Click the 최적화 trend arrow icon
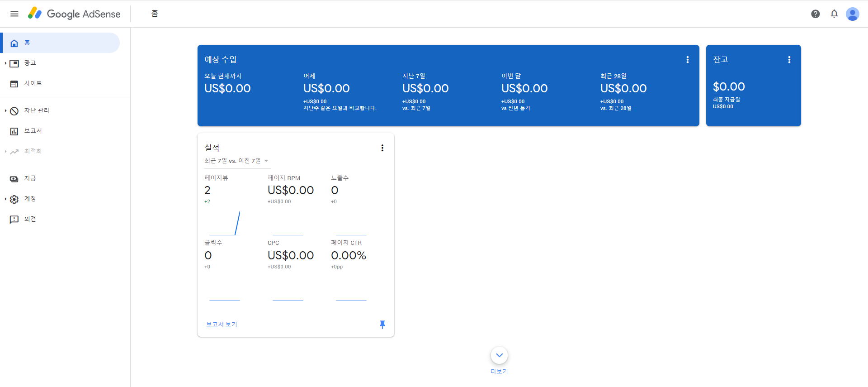 [14, 152]
